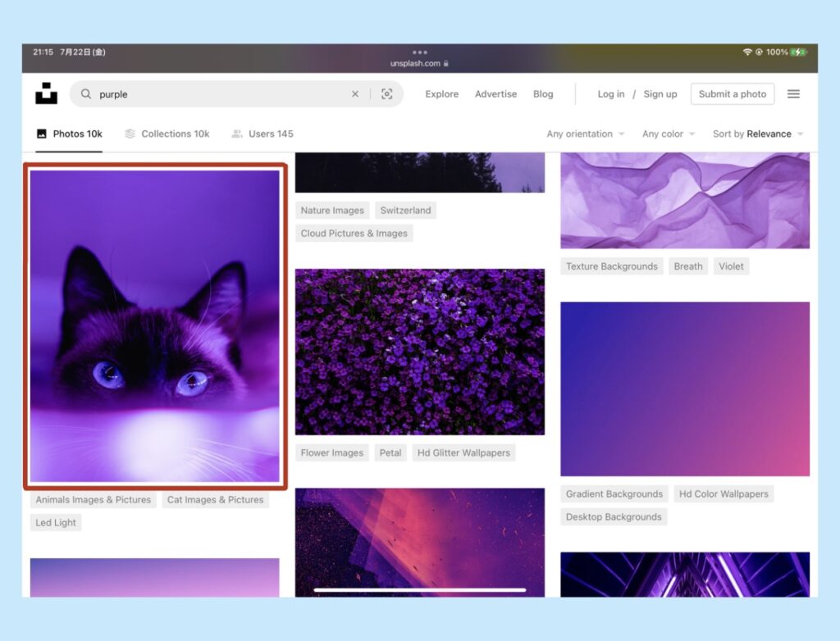Click Log in
Screen dimensions: 840x641
click(x=611, y=94)
